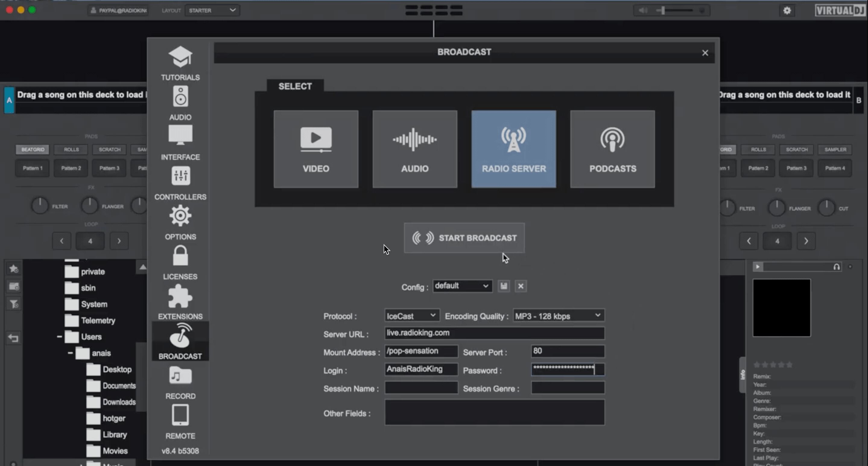Select the Podcasts broadcast option
The width and height of the screenshot is (868, 466).
coord(613,149)
